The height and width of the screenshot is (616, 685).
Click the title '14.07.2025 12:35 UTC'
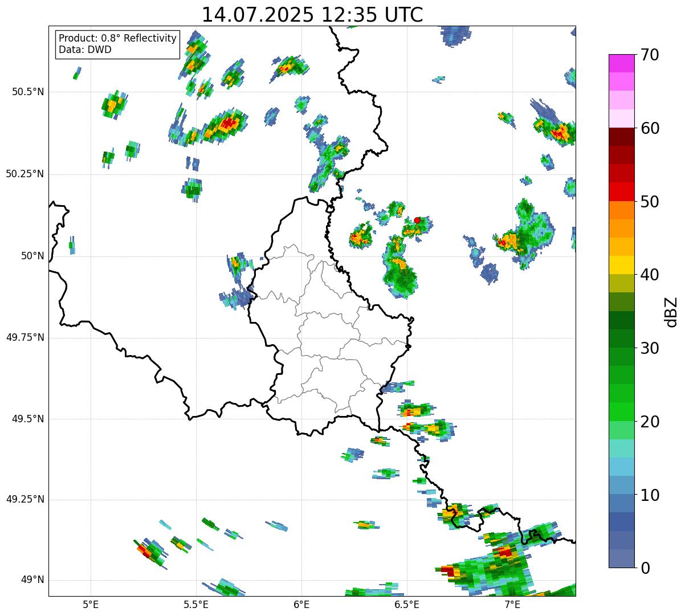point(312,15)
